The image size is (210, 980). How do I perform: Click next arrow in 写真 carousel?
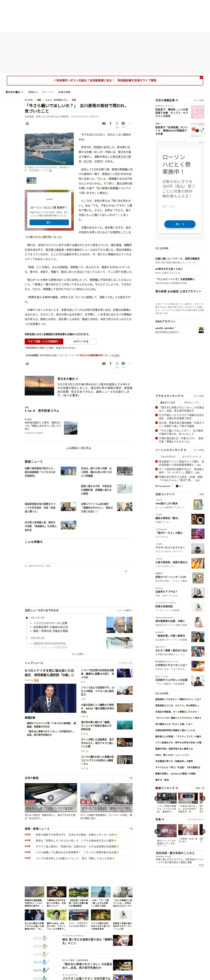tap(203, 832)
